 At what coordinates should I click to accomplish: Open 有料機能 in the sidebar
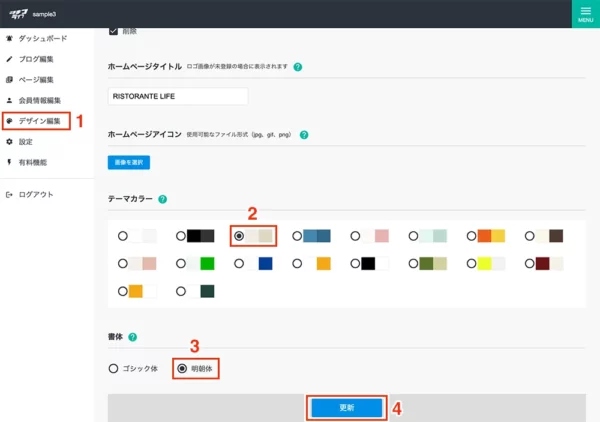point(32,162)
